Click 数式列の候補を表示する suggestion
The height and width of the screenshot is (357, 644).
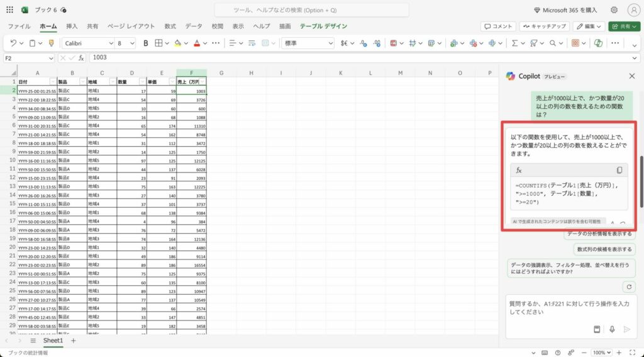pyautogui.click(x=604, y=249)
